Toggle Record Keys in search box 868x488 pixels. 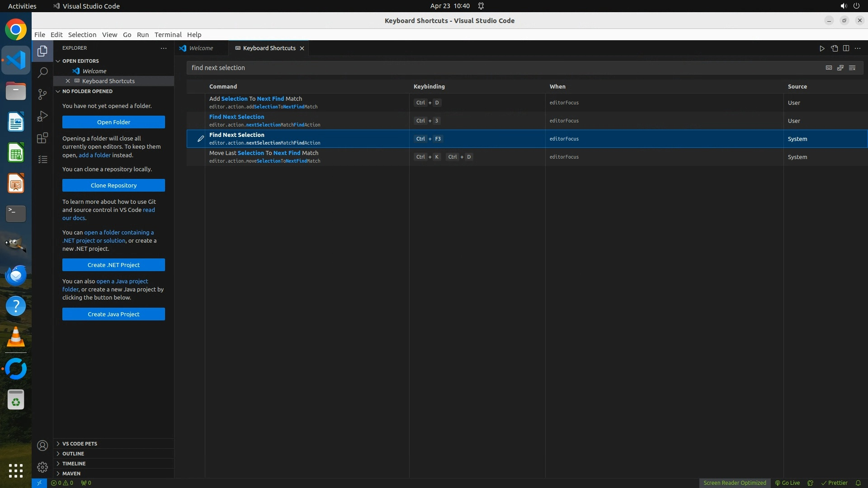[x=829, y=68]
